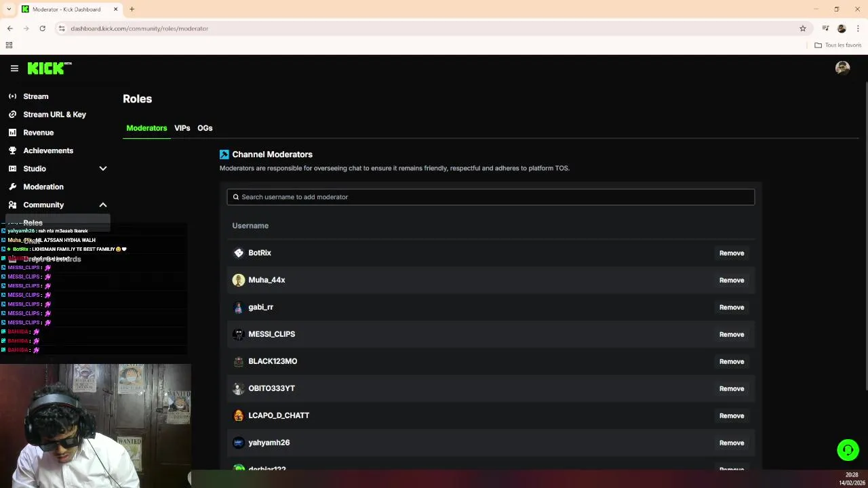
Task: Click LCAPO_D_CHATT avatar
Action: coord(239,415)
